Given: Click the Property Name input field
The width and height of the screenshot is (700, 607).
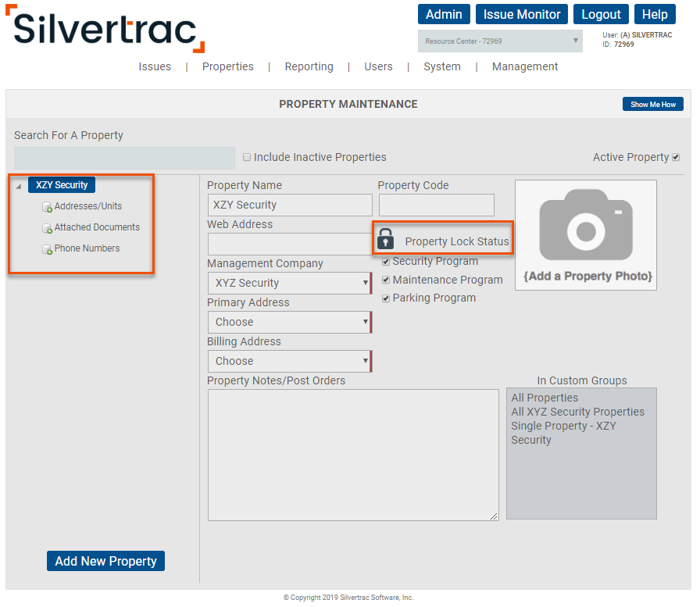Looking at the screenshot, I should tap(290, 205).
